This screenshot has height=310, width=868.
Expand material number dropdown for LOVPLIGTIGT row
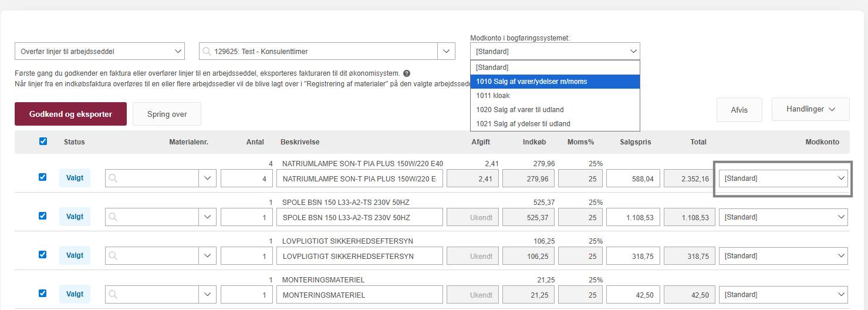click(x=207, y=256)
